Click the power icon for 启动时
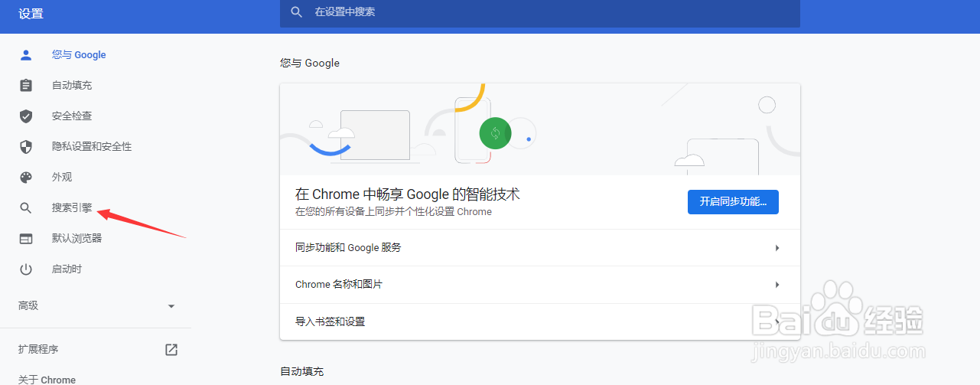Screen dimensions: 980x385 26,269
